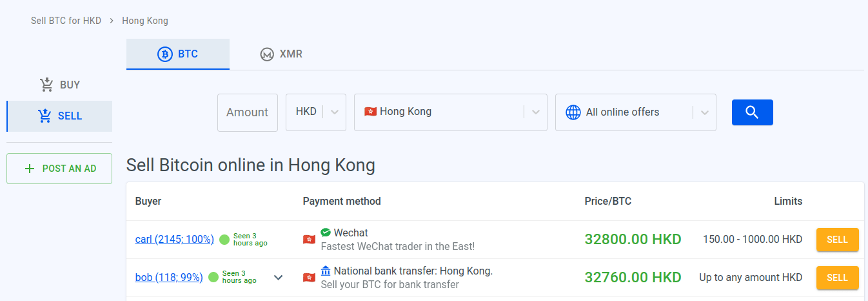Click Sell your BTC for bank transfer text
This screenshot has width=868, height=301.
(x=390, y=285)
